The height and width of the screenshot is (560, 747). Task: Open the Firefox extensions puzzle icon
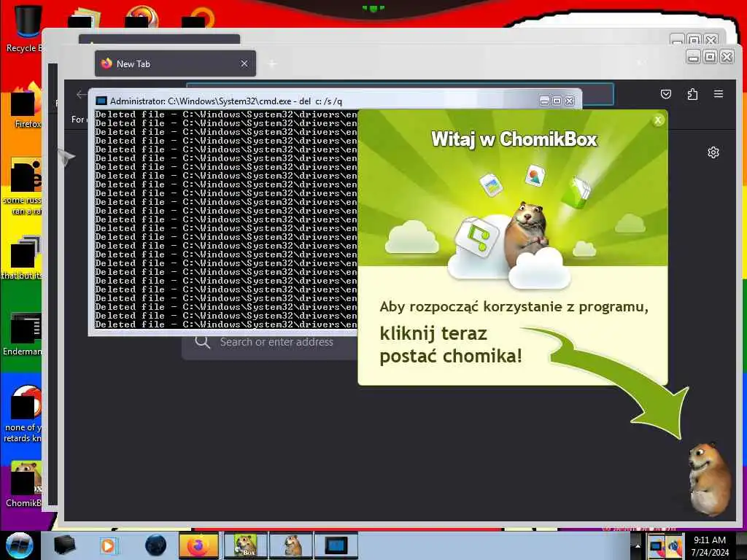coord(693,94)
